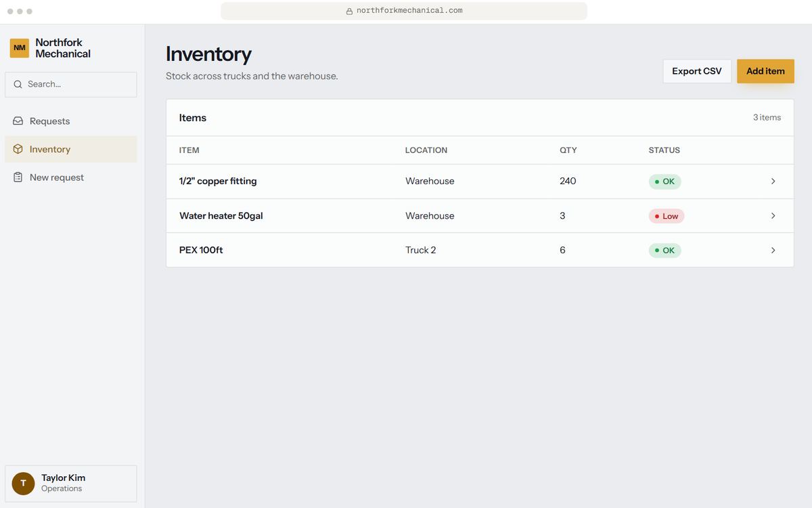The height and width of the screenshot is (508, 812).
Task: Click the LOCATION column header
Action: tap(426, 150)
